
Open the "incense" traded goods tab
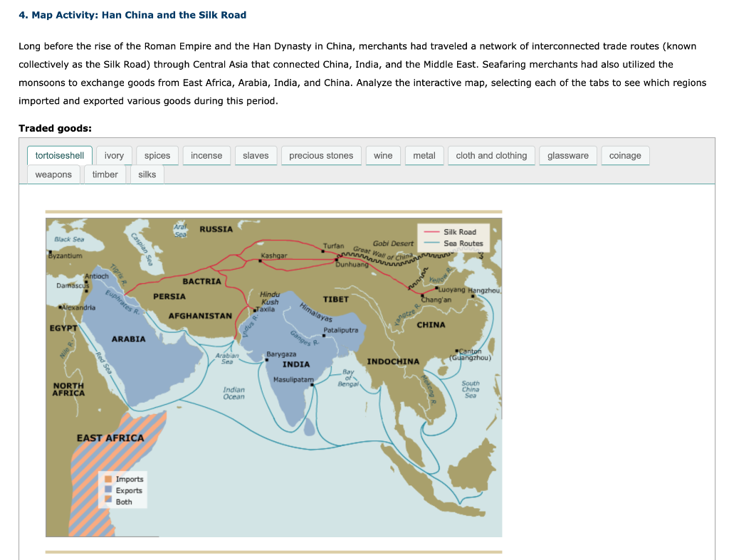coord(206,155)
